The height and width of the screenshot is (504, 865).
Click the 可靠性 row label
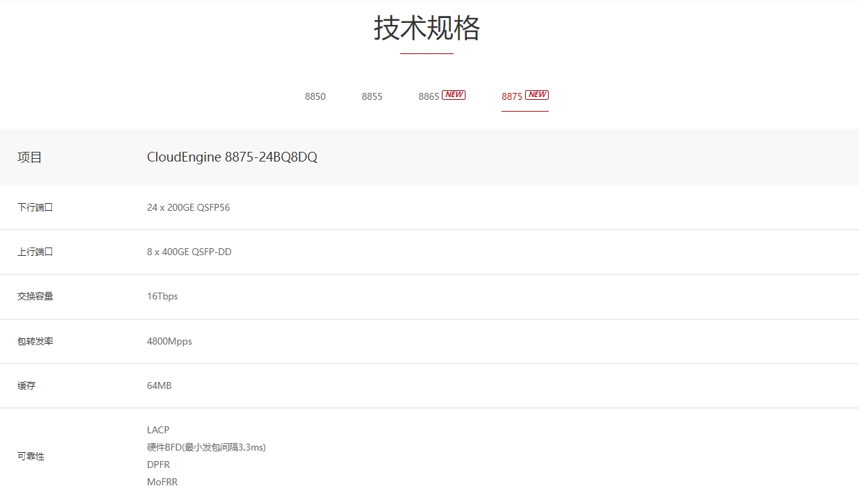click(x=31, y=456)
